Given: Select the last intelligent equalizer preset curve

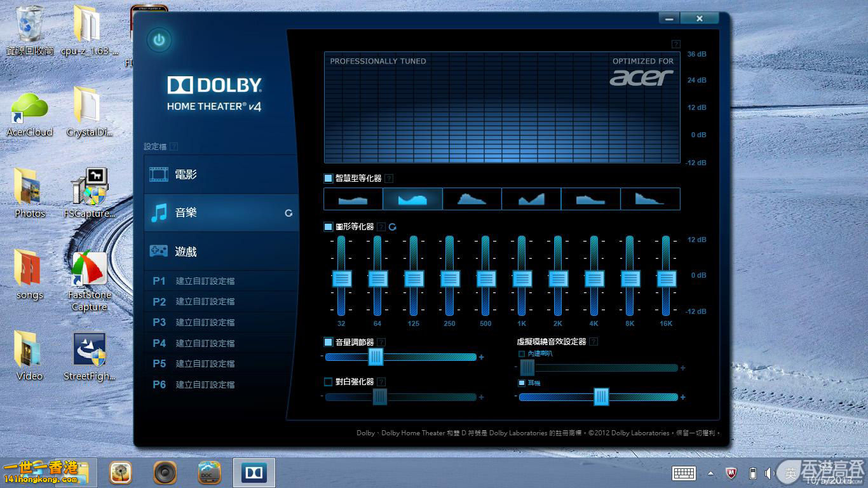Looking at the screenshot, I should pyautogui.click(x=650, y=199).
